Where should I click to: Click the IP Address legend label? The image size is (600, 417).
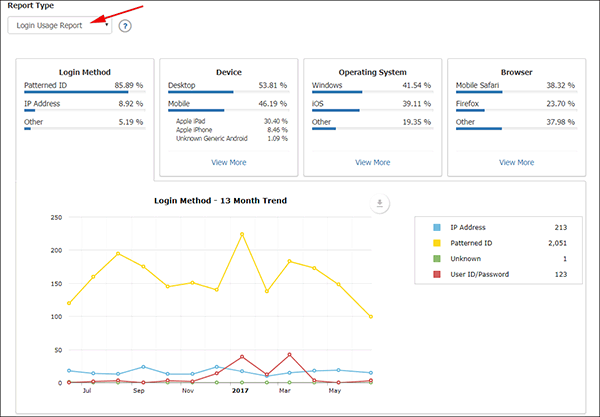pos(468,227)
